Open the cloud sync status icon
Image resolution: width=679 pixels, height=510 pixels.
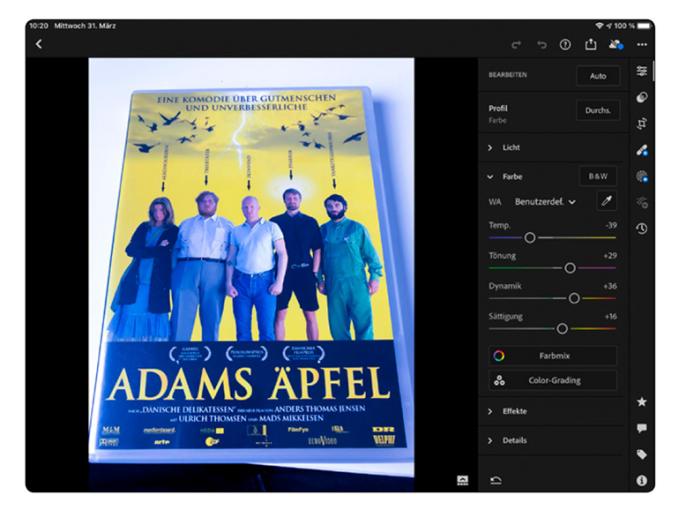click(x=616, y=44)
